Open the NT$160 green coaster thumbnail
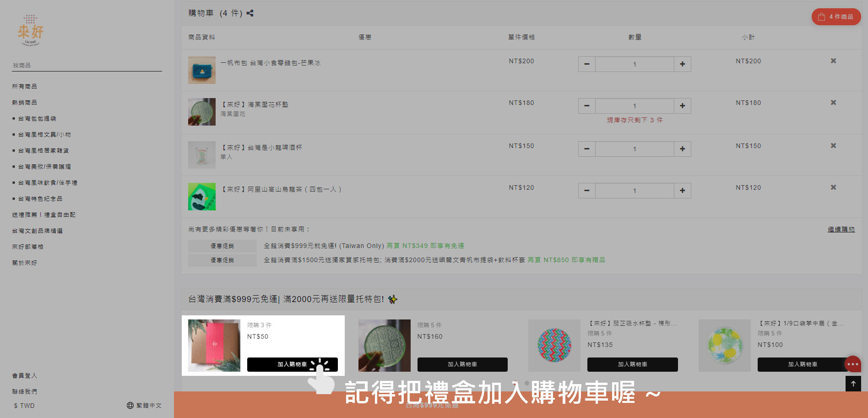 (x=385, y=346)
